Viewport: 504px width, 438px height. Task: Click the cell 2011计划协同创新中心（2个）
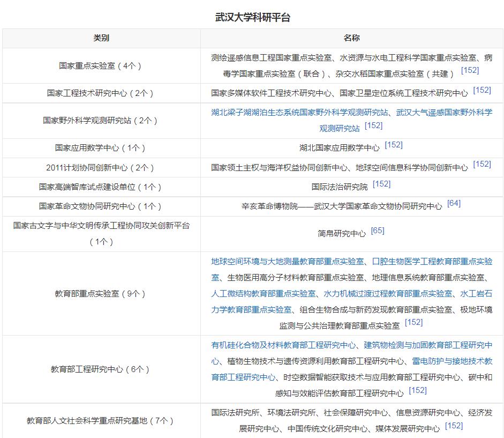click(x=101, y=168)
